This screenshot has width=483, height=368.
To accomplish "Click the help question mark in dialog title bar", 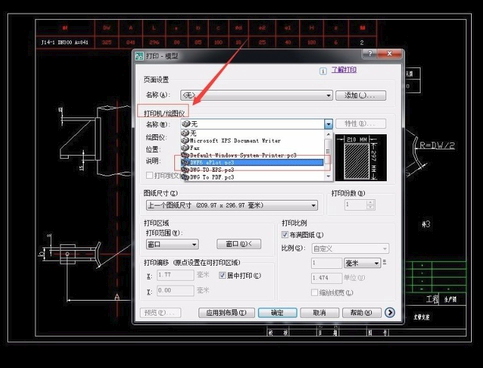I will (370, 54).
